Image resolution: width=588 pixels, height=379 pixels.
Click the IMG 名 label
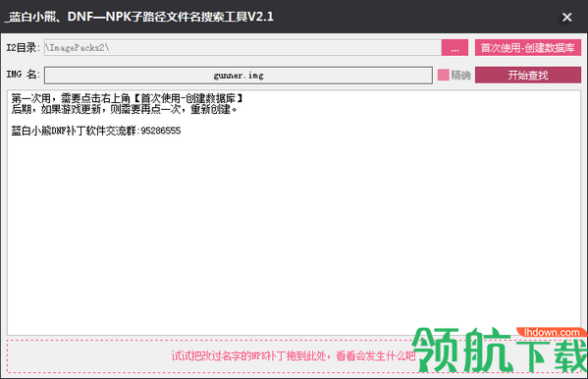click(x=23, y=75)
